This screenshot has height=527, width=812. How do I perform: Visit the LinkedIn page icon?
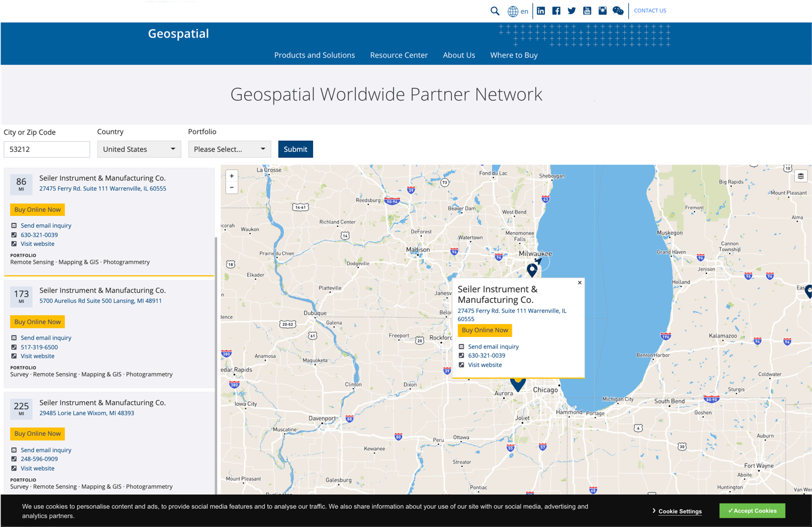541,11
